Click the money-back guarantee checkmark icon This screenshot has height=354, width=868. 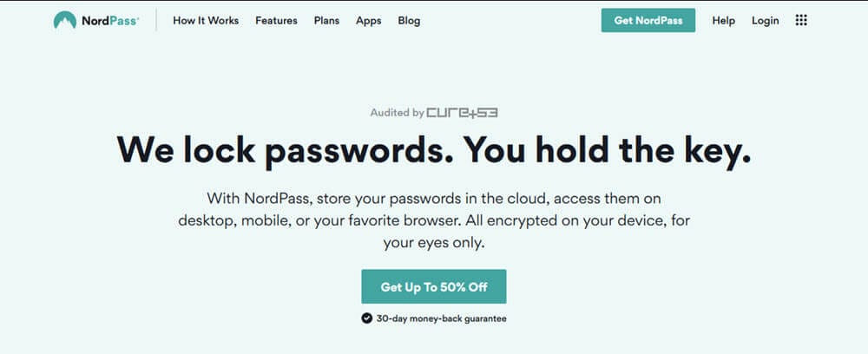[366, 318]
